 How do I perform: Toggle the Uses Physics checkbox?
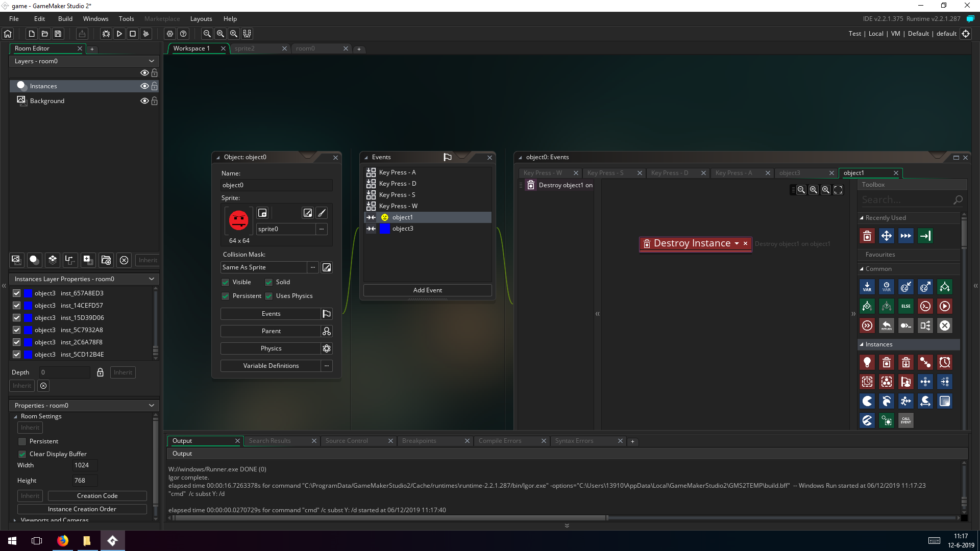269,296
